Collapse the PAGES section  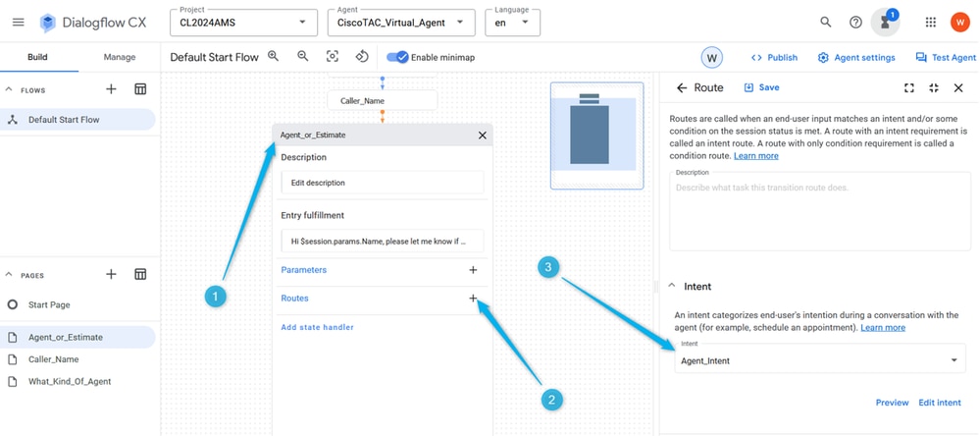[9, 275]
